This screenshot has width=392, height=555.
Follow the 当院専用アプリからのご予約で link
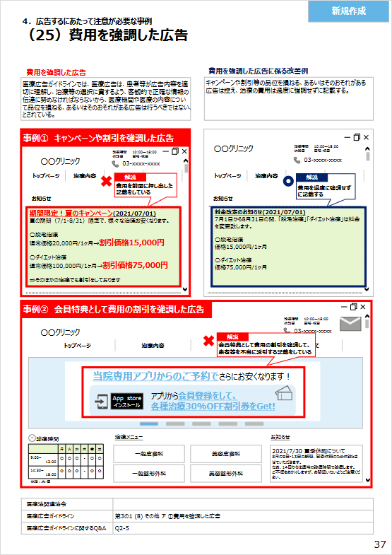point(155,377)
